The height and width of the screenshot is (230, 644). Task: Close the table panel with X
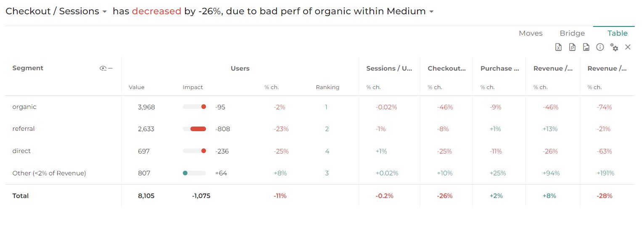(x=628, y=47)
